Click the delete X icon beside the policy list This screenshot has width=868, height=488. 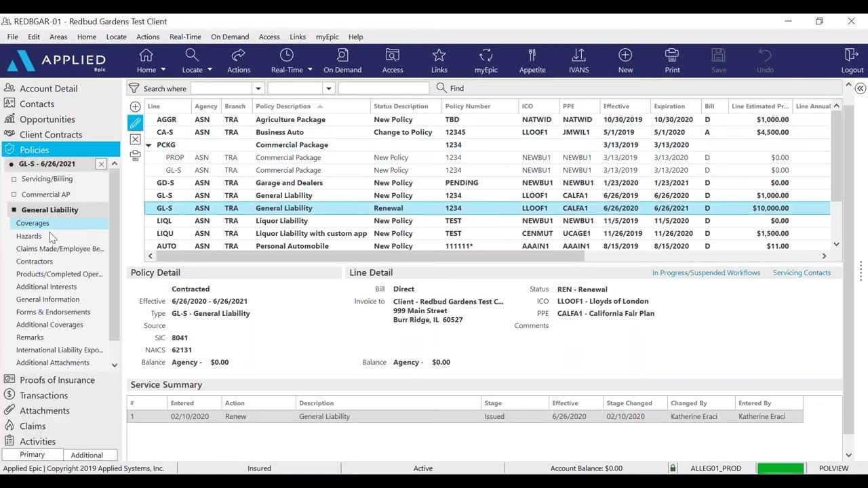(x=135, y=140)
